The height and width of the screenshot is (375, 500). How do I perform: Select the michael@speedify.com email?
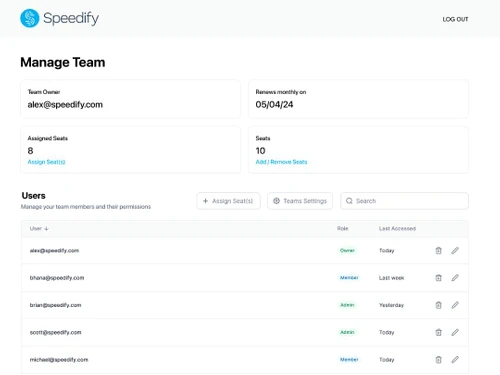[x=59, y=360]
